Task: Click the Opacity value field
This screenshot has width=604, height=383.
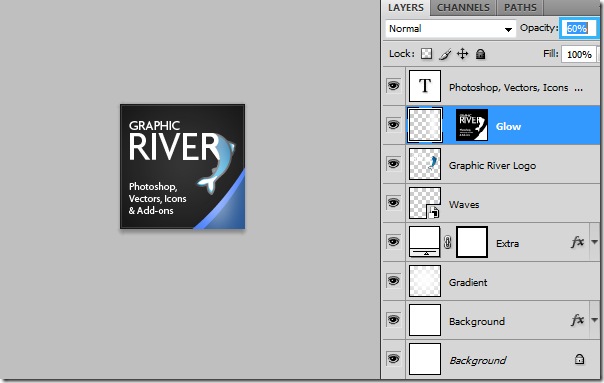Action: [578, 29]
